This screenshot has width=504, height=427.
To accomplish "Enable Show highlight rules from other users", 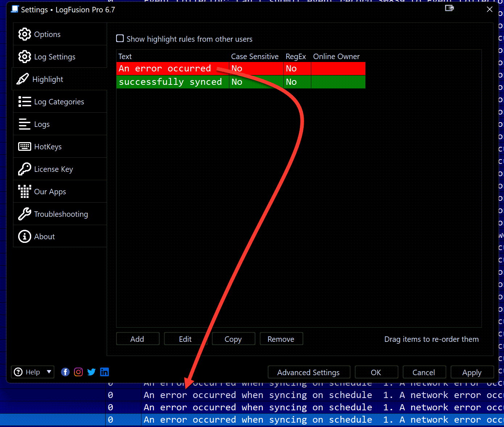I will [x=120, y=39].
